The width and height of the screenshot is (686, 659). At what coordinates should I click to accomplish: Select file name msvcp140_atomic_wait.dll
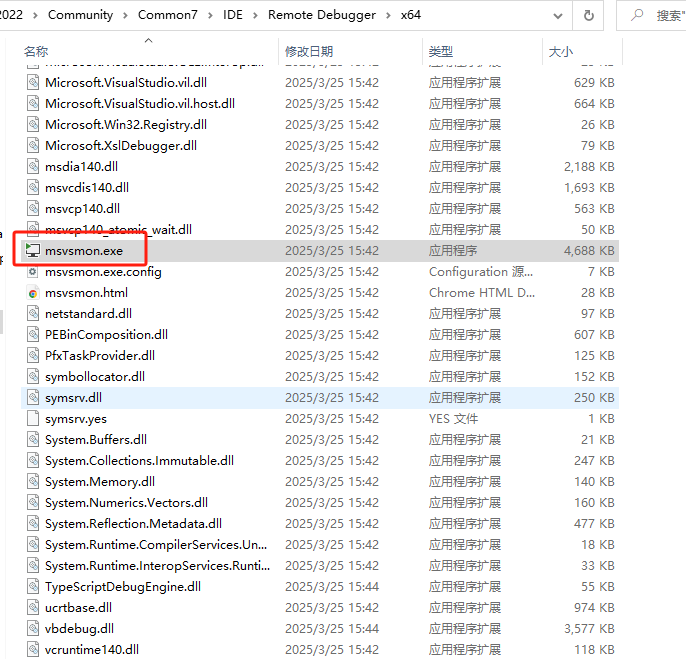coord(118,230)
